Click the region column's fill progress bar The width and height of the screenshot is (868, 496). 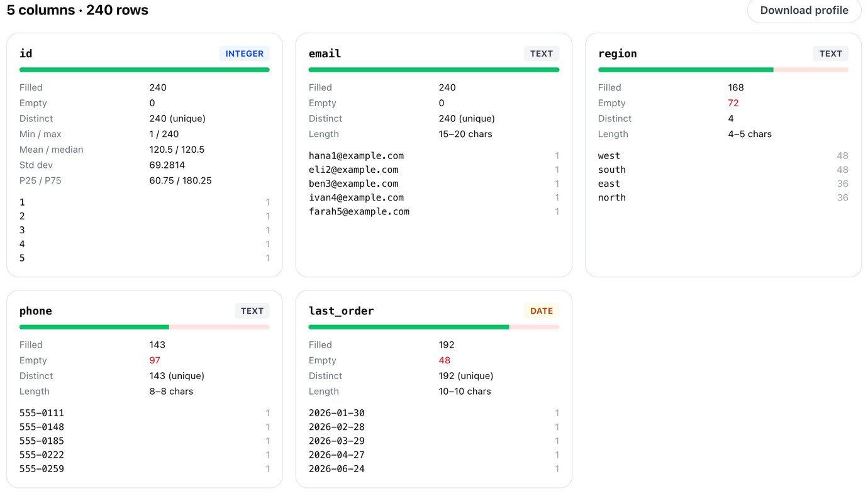[x=723, y=70]
